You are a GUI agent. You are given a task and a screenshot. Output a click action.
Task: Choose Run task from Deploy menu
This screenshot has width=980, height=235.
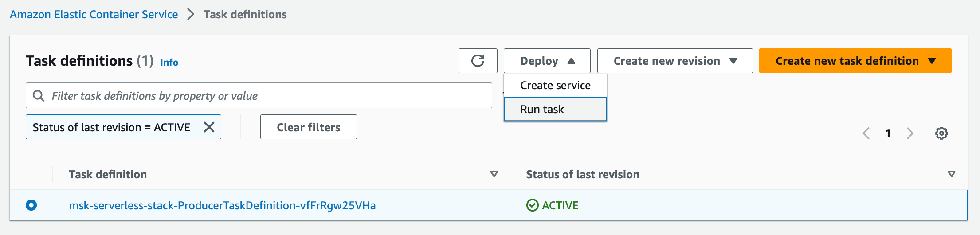[x=555, y=109]
